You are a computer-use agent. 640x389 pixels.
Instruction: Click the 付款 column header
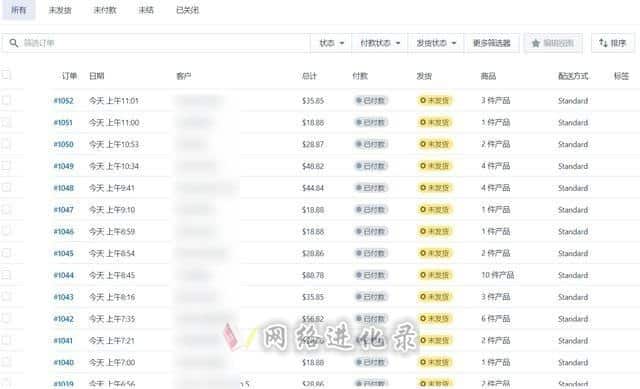pyautogui.click(x=360, y=76)
